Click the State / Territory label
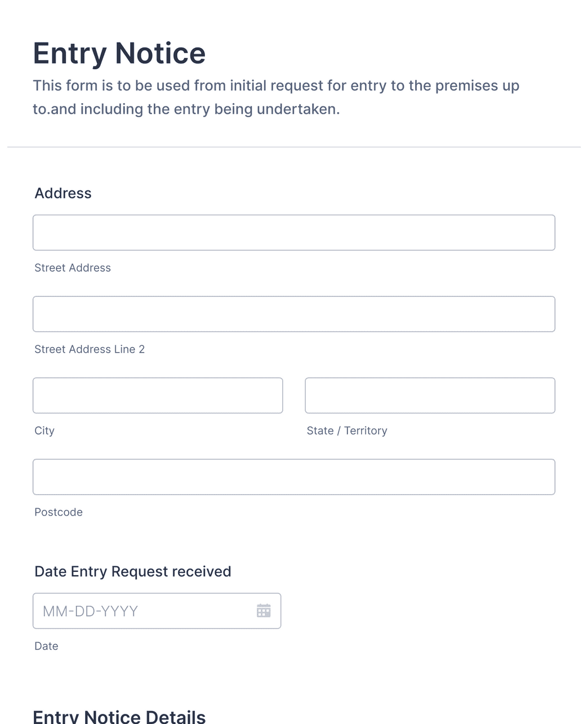This screenshot has width=588, height=724. [x=347, y=430]
